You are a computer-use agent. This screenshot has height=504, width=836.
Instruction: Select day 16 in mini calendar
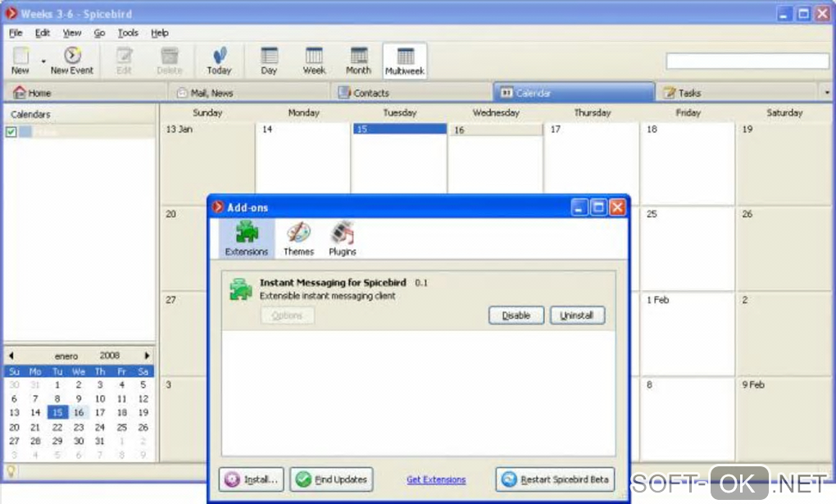pos(79,412)
